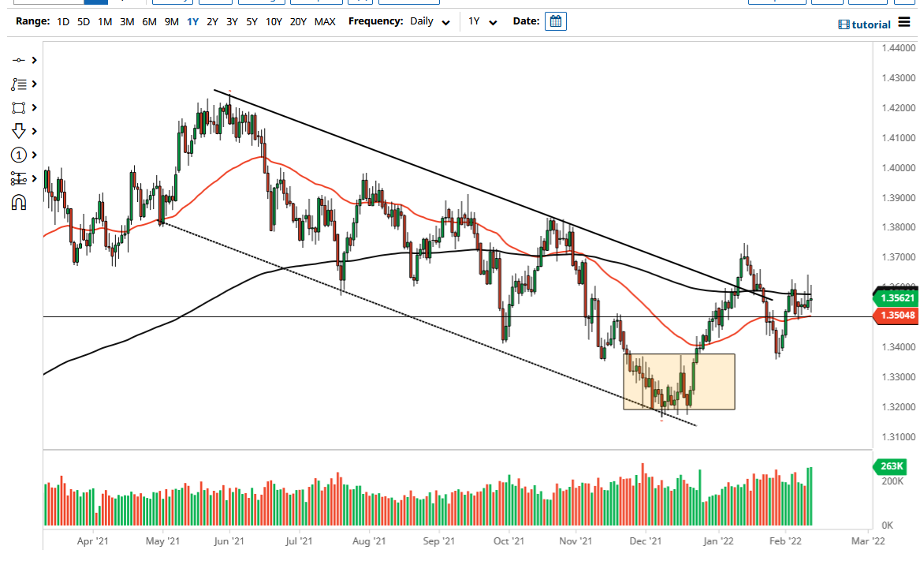Click the tutorial grid icon
This screenshot has height=561, width=924.
coord(843,24)
